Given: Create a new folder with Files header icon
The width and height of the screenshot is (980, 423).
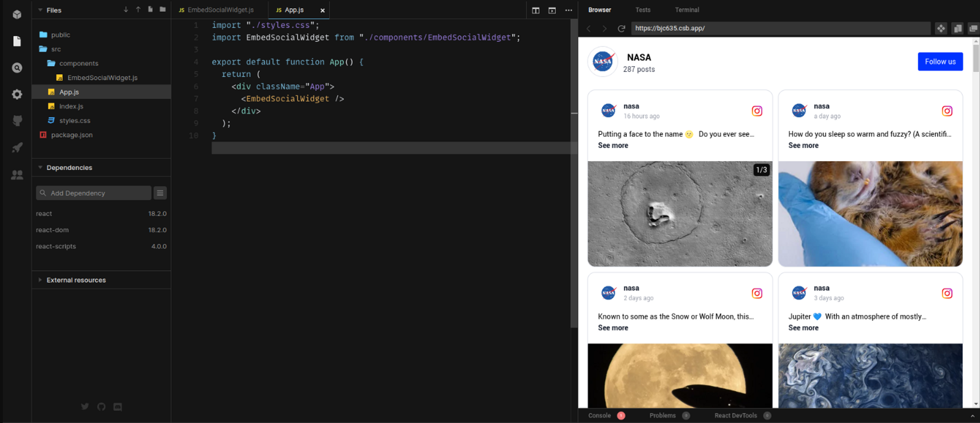Looking at the screenshot, I should 163,9.
